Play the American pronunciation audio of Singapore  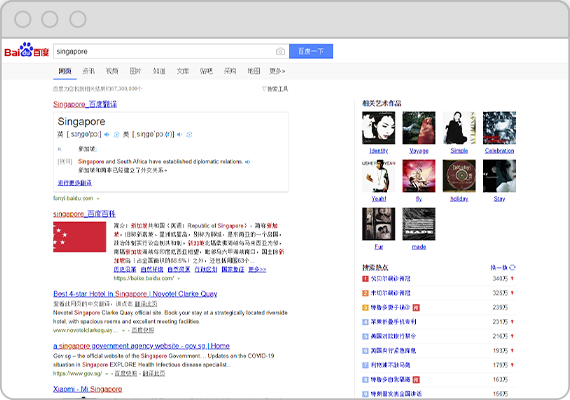(x=180, y=135)
